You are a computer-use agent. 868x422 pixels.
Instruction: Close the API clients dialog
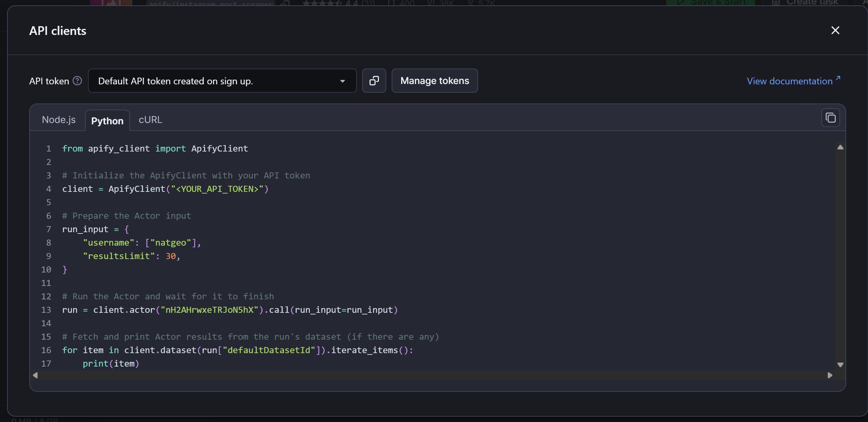[835, 30]
